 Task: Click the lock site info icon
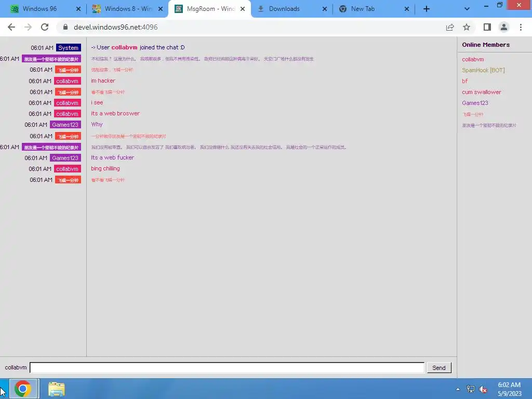pos(65,27)
